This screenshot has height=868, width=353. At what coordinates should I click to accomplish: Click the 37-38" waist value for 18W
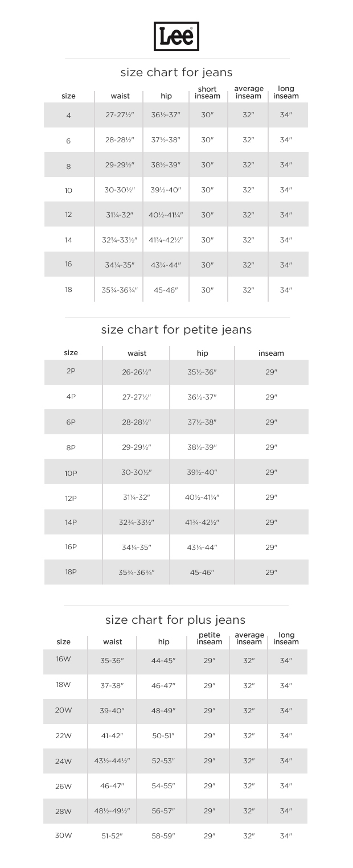(x=112, y=686)
